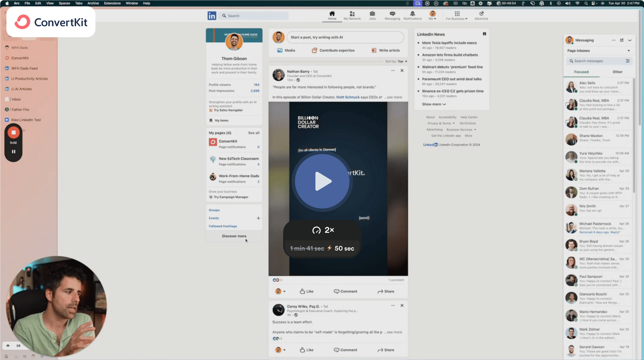Open My items bookmark
The height and width of the screenshot is (360, 644).
pos(219,120)
